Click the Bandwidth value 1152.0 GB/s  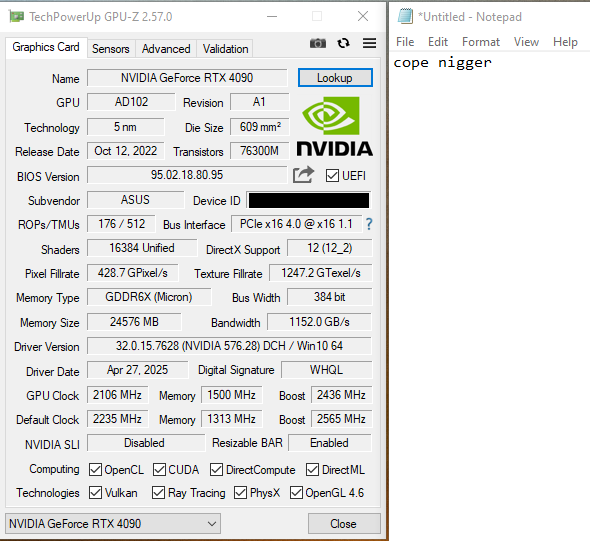(x=319, y=322)
